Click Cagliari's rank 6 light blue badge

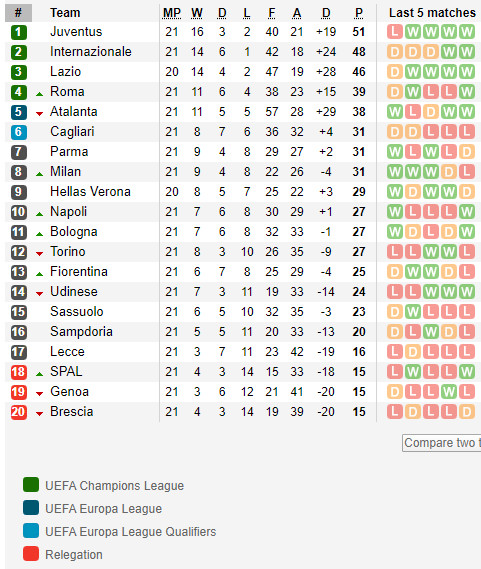pos(19,132)
